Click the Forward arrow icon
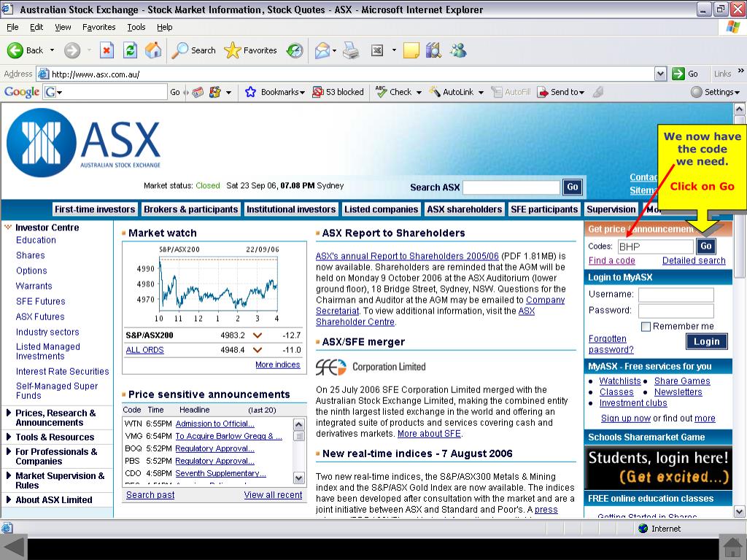This screenshot has height=560, width=747. [x=72, y=50]
